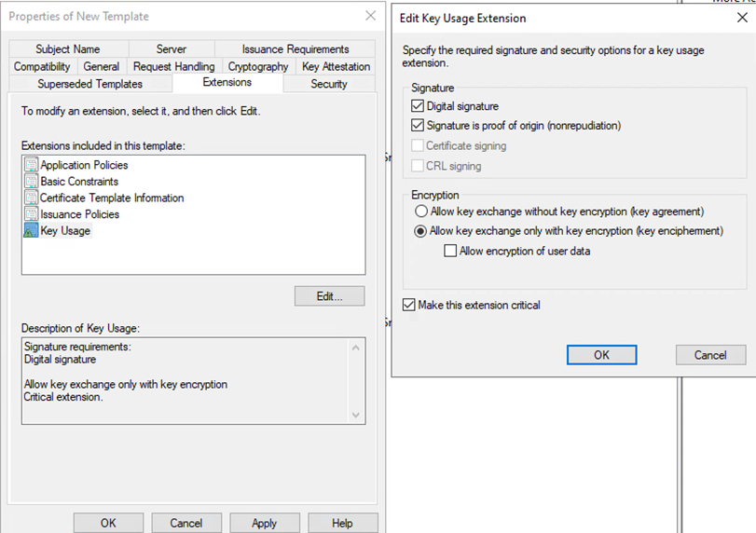
Task: Select key agreement radio option
Action: tap(419, 212)
